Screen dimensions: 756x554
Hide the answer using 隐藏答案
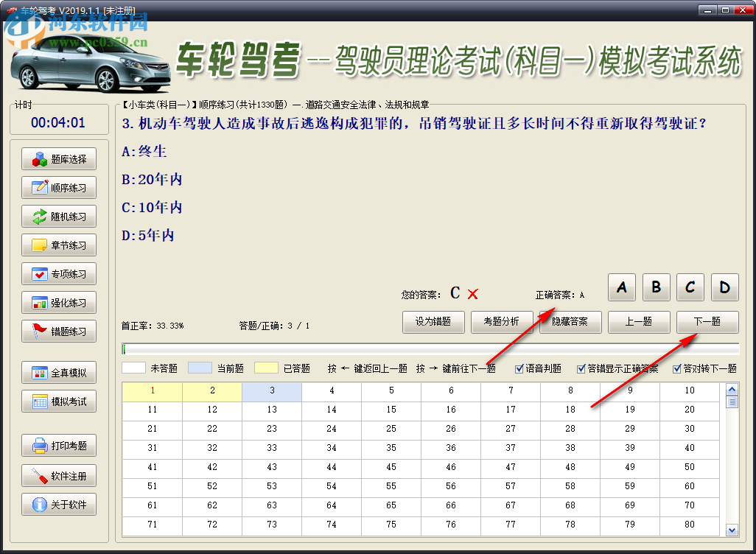[x=570, y=322]
